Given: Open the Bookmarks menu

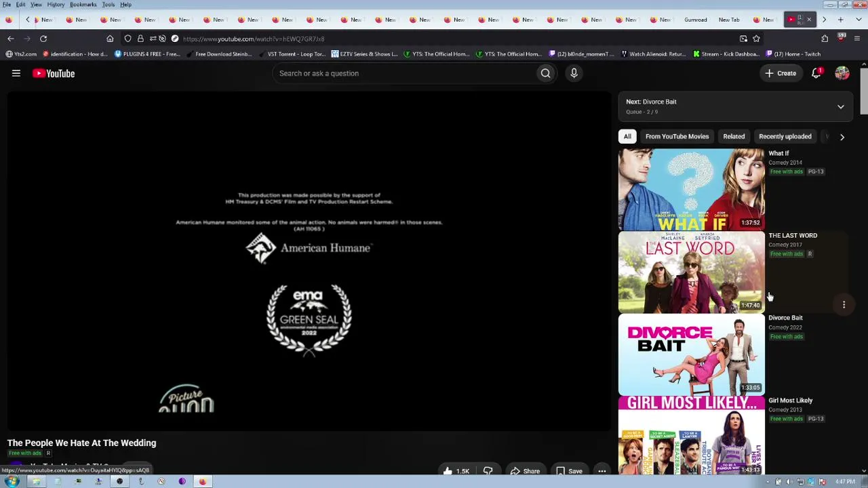Looking at the screenshot, I should click(x=83, y=5).
